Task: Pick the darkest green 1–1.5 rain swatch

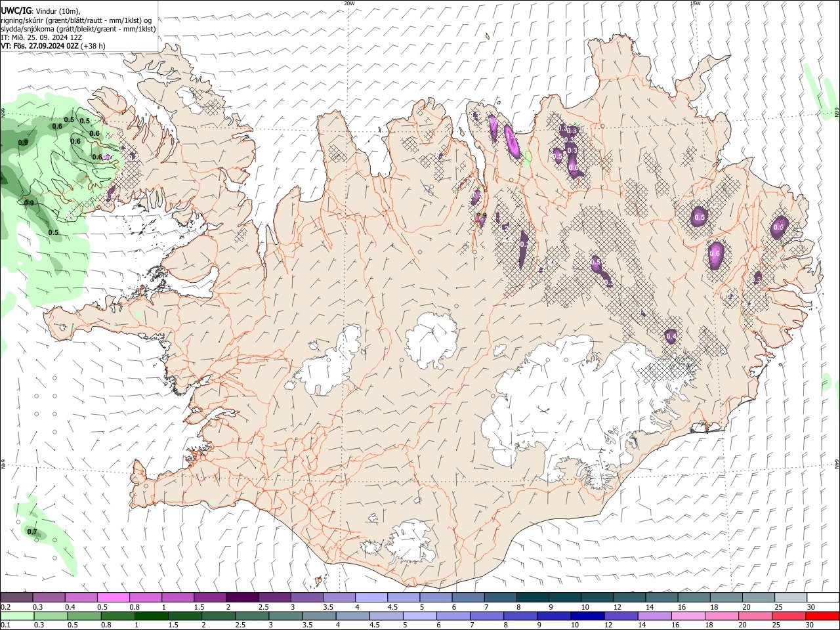Action: [x=151, y=616]
